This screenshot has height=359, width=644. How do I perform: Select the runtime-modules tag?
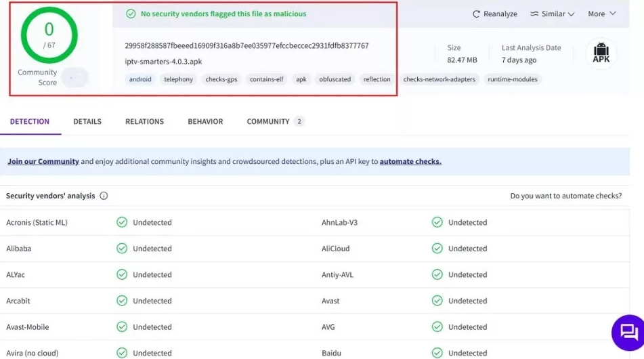[x=513, y=79]
